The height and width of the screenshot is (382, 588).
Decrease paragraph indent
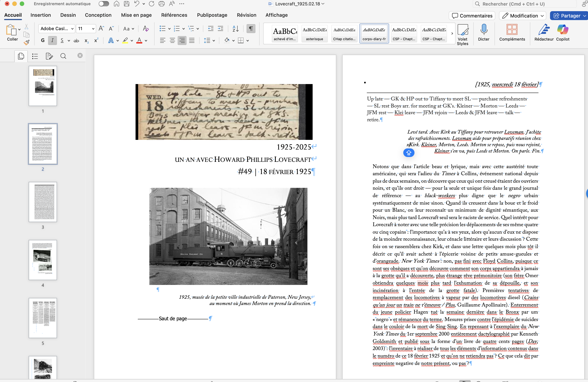(211, 29)
